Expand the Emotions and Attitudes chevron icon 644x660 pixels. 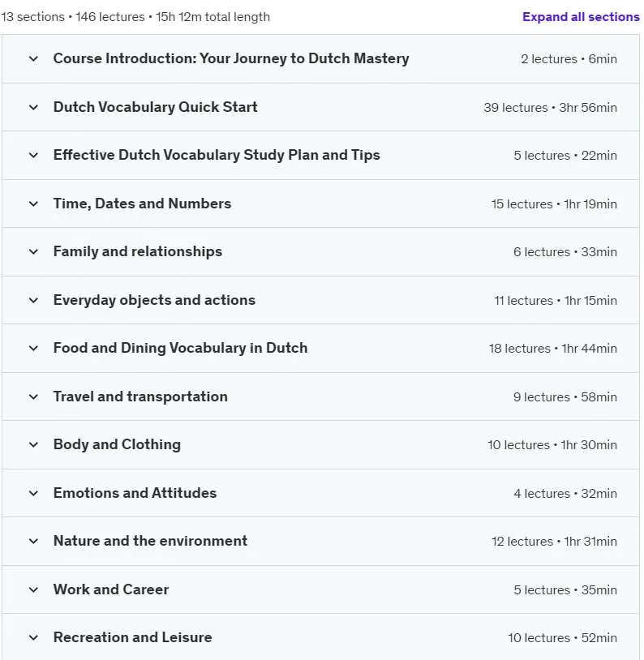tap(33, 493)
